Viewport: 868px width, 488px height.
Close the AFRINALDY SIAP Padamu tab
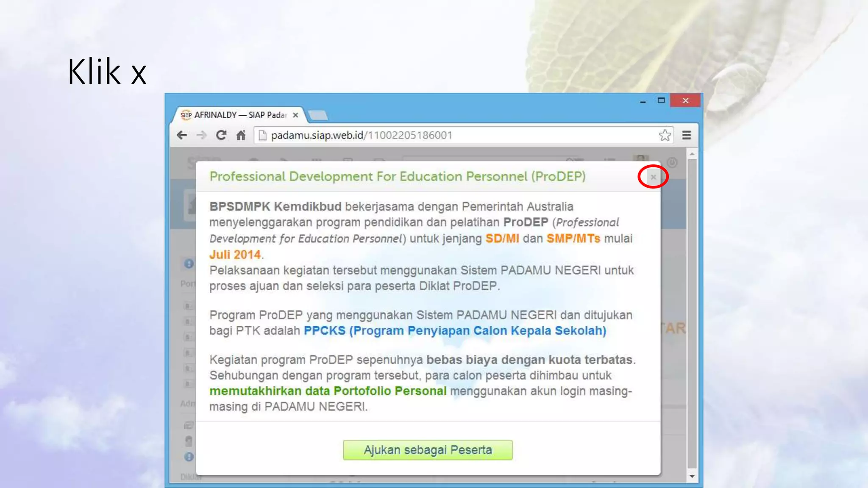295,115
